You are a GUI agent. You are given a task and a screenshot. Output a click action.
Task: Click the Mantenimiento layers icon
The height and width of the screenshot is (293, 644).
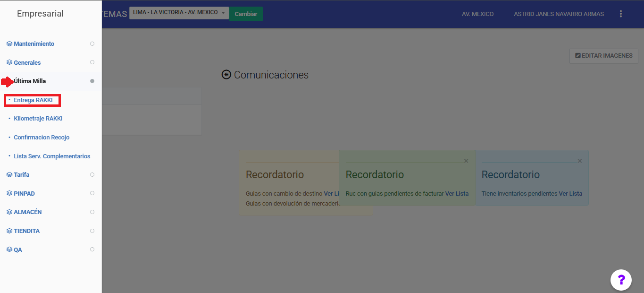(x=9, y=44)
